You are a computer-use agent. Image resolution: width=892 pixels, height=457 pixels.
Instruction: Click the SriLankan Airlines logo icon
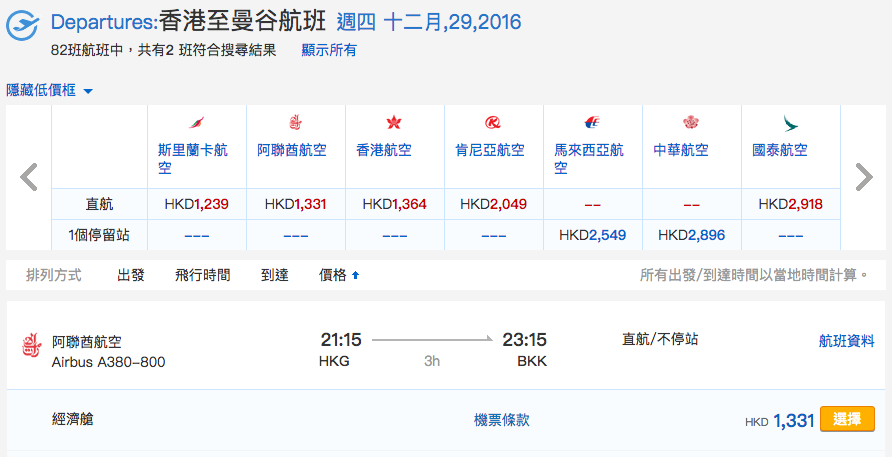tap(197, 122)
